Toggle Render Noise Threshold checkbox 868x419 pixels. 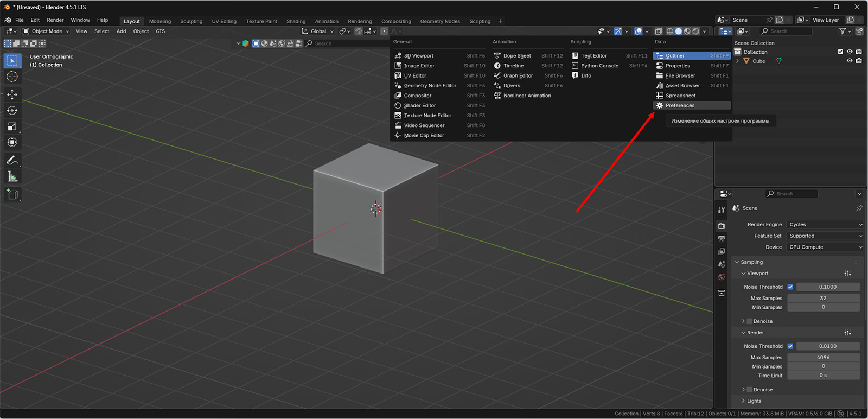(790, 346)
